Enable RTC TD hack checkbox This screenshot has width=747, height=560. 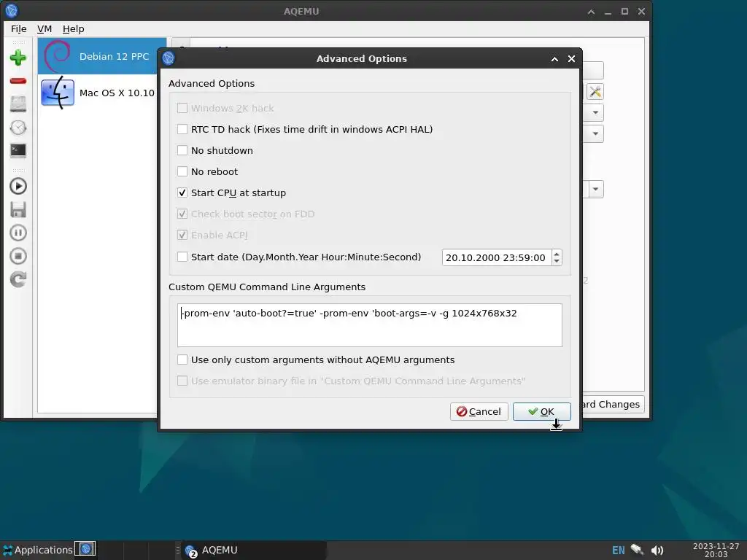click(182, 129)
